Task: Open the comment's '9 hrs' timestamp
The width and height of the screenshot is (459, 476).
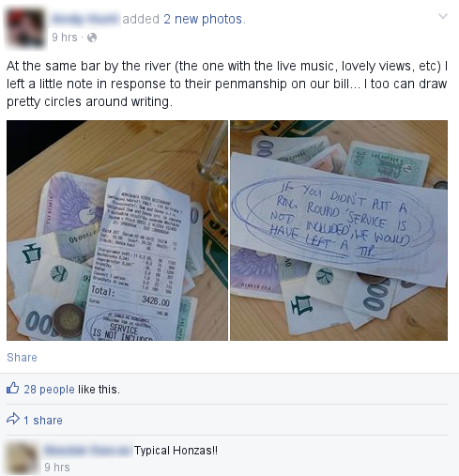Action: pyautogui.click(x=57, y=468)
